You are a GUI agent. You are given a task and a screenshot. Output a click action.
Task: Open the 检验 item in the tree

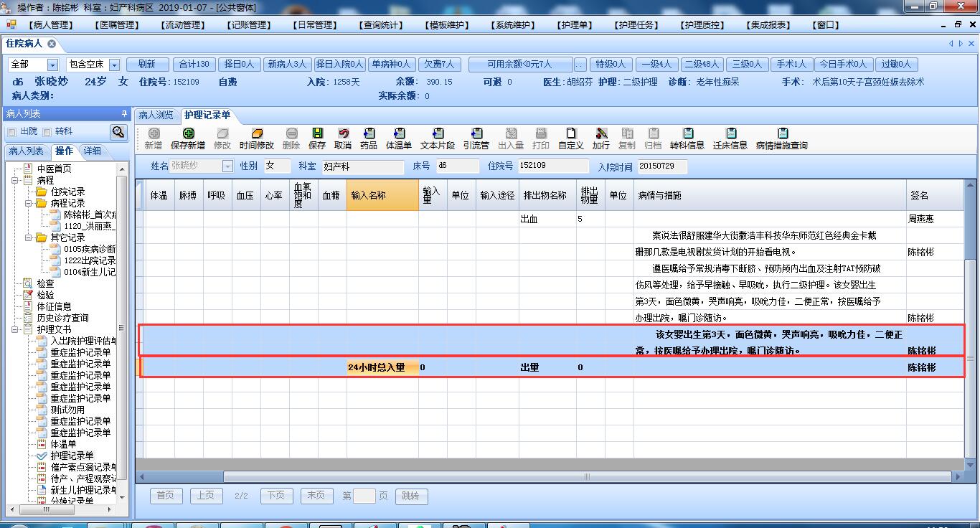(x=45, y=295)
